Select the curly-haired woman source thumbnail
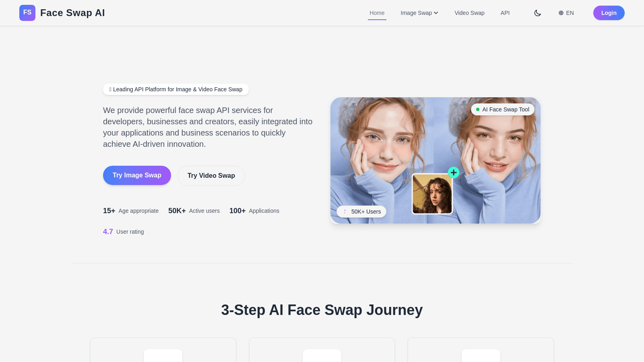The image size is (644, 362). 432,193
